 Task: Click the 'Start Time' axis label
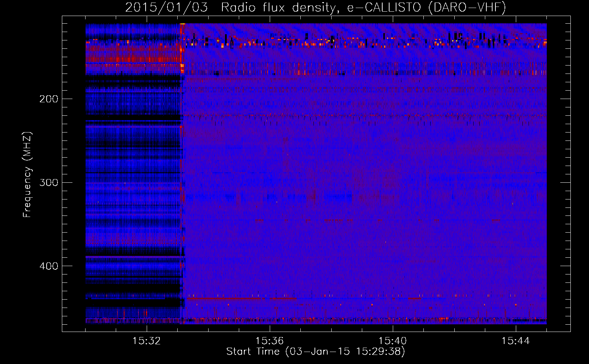(316, 352)
